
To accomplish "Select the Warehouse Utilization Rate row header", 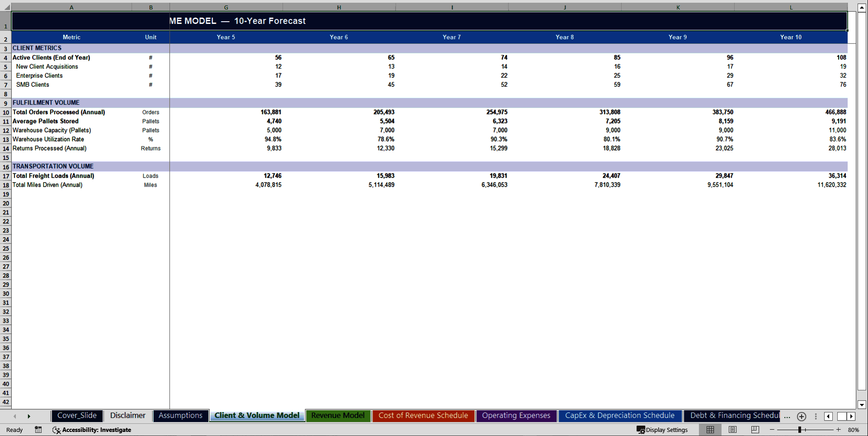I will click(x=5, y=139).
